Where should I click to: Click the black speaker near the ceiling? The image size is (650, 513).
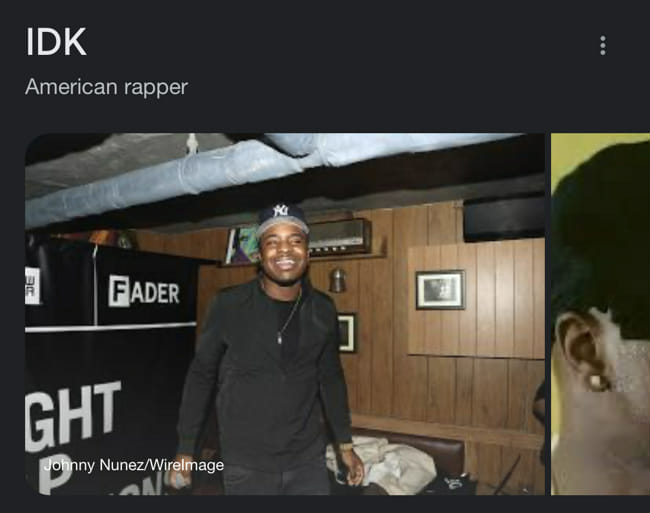click(504, 219)
